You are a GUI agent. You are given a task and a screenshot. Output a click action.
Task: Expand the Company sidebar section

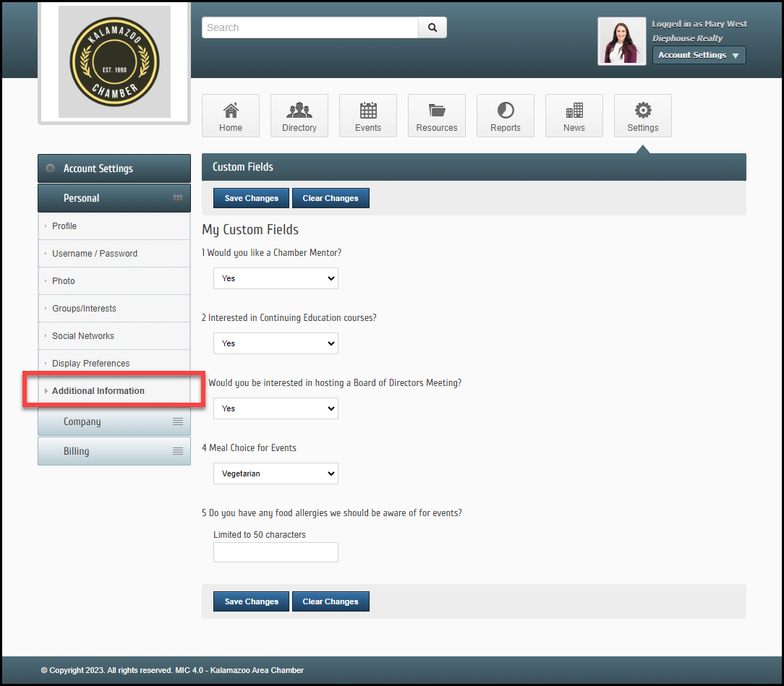point(114,421)
